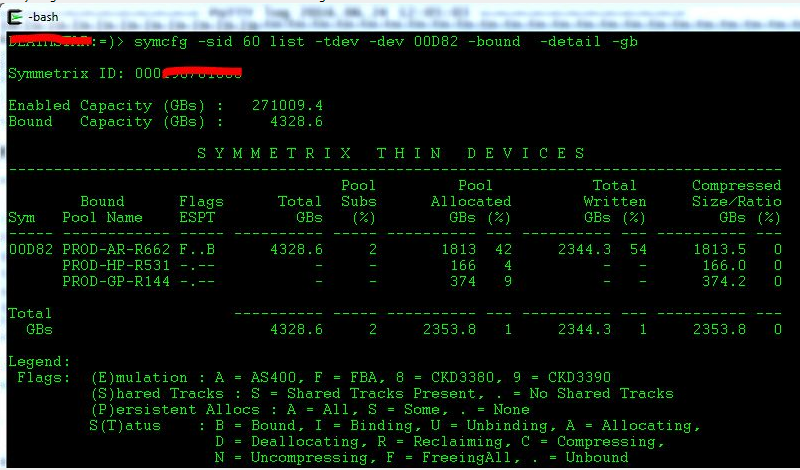Screen dimensions: 800x470
Task: Click written GBs 2344.3 in 00D82 row
Action: click(x=584, y=250)
